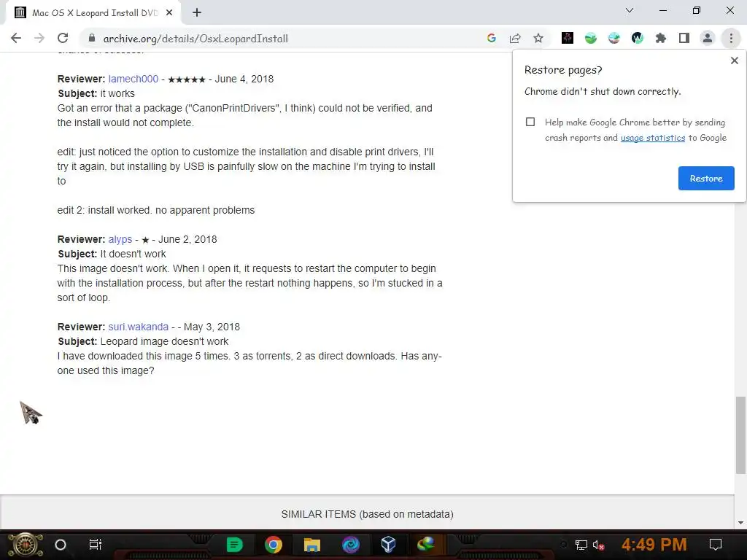Open the globe extension icon
This screenshot has height=560, width=747.
tap(614, 38)
